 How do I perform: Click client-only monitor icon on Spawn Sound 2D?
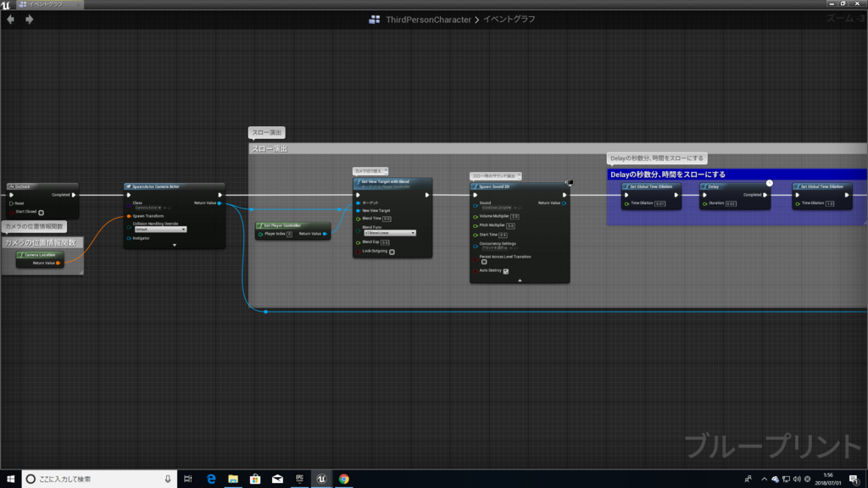[x=569, y=182]
